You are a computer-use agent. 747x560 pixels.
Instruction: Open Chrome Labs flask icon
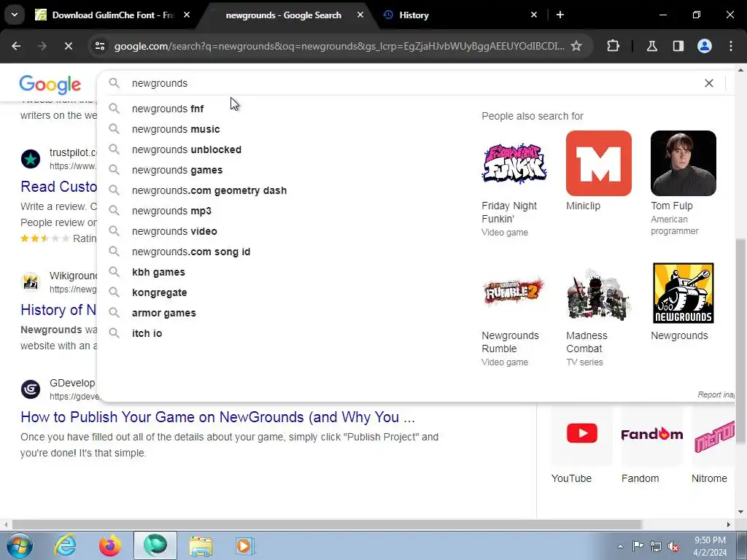pyautogui.click(x=651, y=46)
